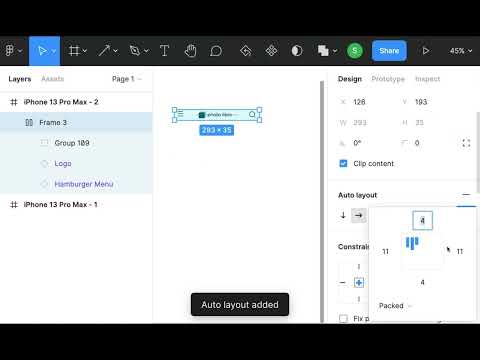Click the right padding value 11

coord(460,251)
